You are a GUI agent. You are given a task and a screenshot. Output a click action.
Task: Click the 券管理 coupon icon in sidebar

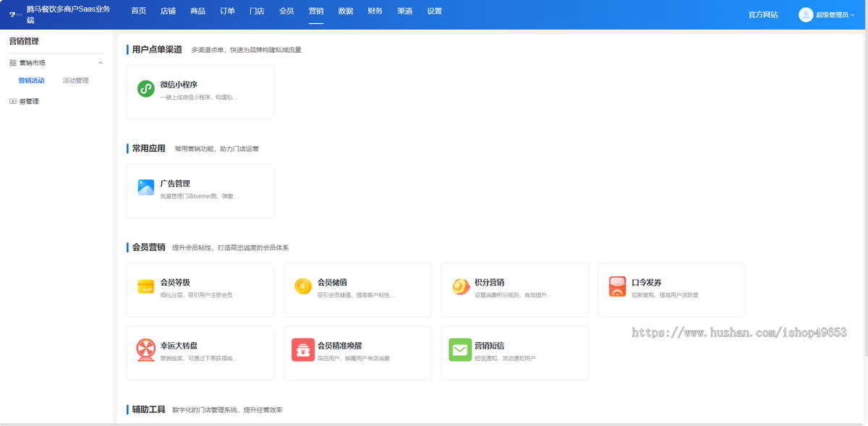12,101
